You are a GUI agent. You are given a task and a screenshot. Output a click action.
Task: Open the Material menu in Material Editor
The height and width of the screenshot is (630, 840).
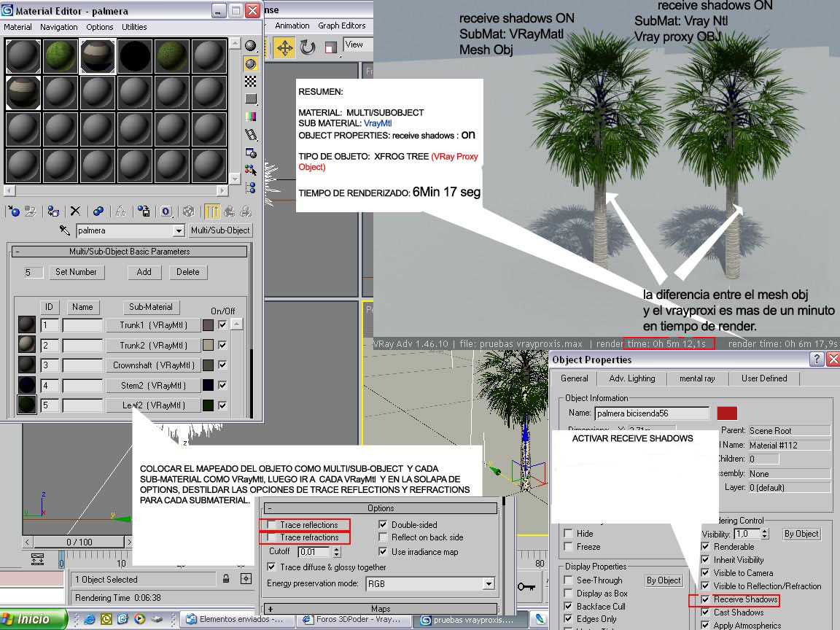pyautogui.click(x=17, y=27)
